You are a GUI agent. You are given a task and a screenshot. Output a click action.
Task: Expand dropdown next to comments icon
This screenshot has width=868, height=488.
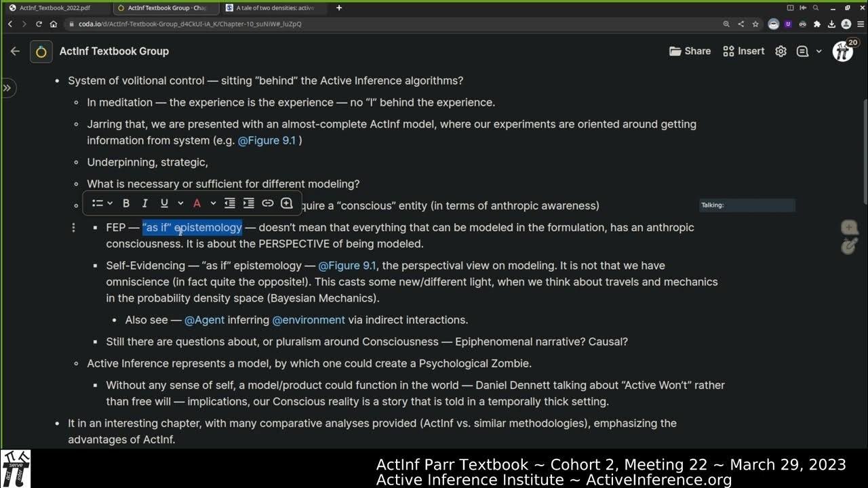tap(818, 51)
